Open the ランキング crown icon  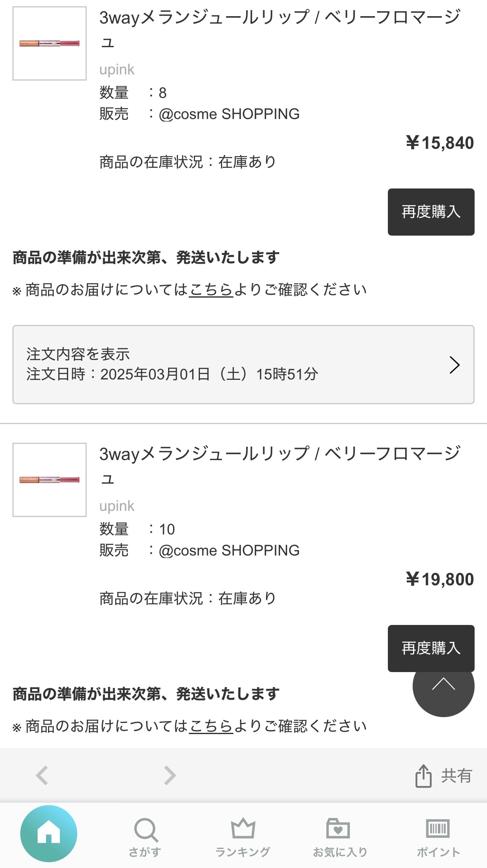click(243, 829)
